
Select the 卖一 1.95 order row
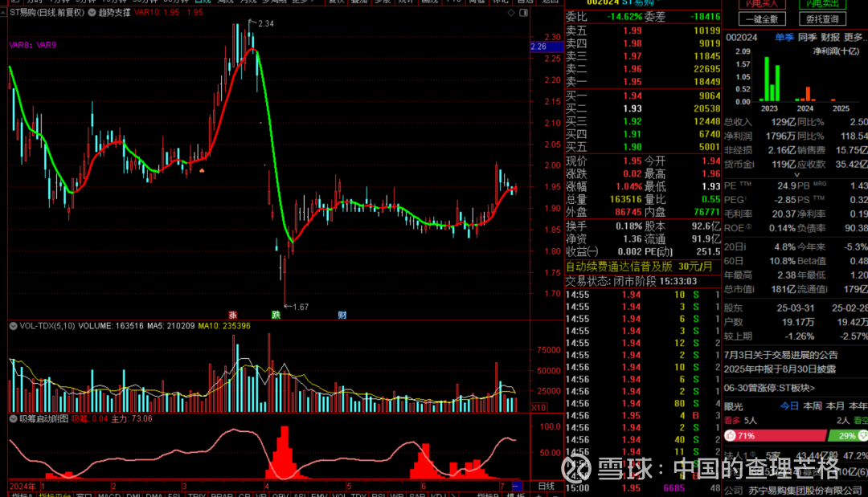point(643,82)
